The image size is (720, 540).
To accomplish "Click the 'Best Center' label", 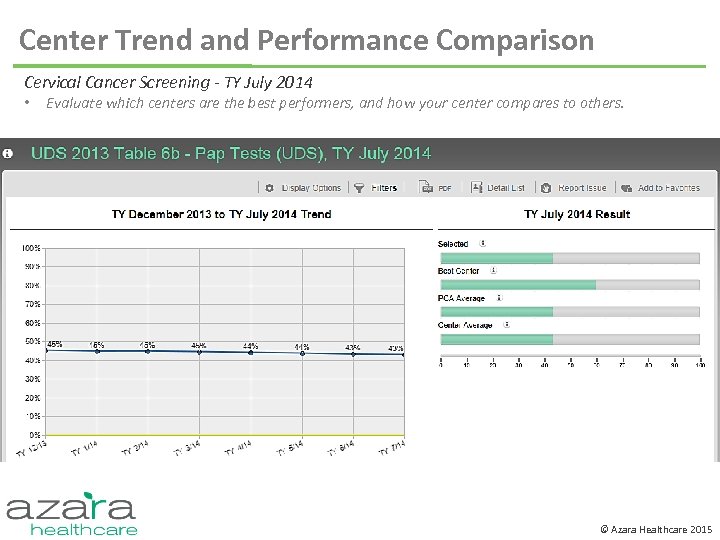I will [x=458, y=271].
